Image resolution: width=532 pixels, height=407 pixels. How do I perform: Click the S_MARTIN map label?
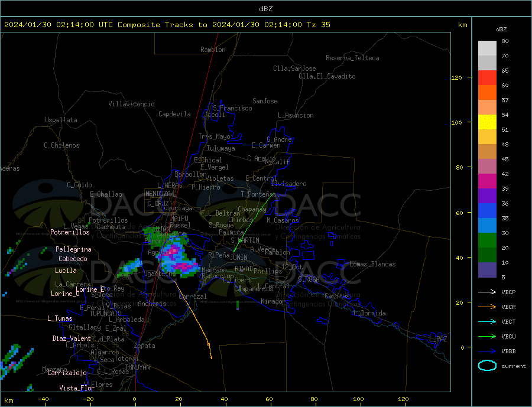[x=245, y=240]
